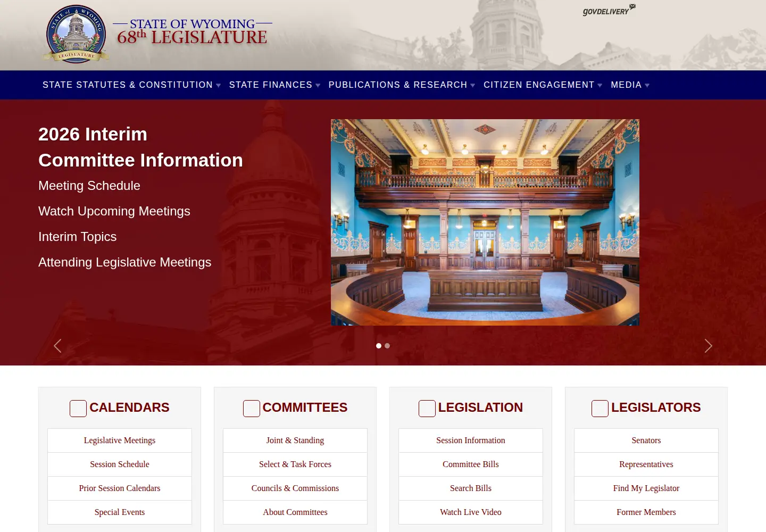Click the icon beside the CALENDARS heading
766x532 pixels.
(78, 408)
